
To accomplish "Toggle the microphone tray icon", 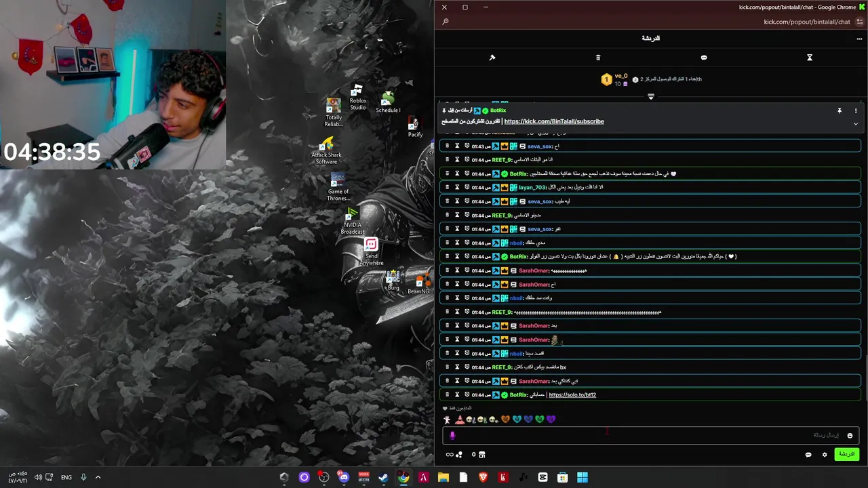I will point(83,477).
